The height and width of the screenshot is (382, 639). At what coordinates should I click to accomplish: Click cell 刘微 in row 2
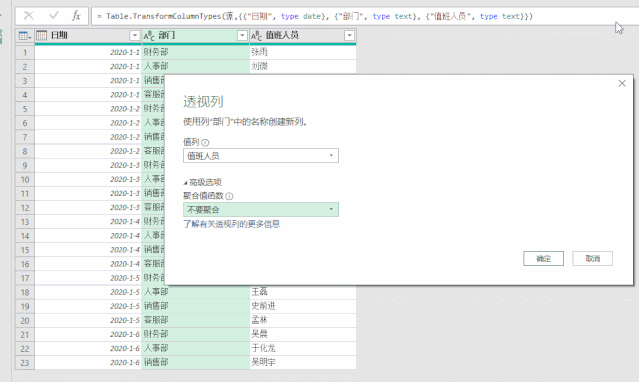pyautogui.click(x=303, y=66)
